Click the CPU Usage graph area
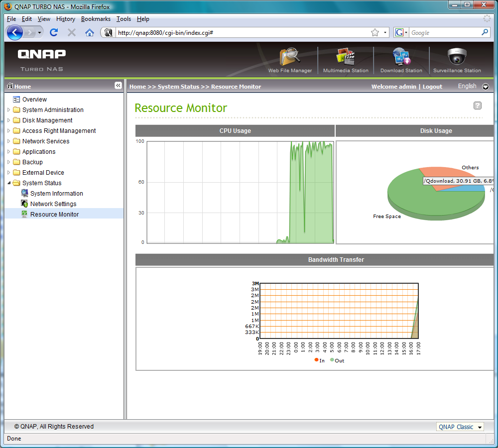The height and width of the screenshot is (448, 498). [240, 192]
